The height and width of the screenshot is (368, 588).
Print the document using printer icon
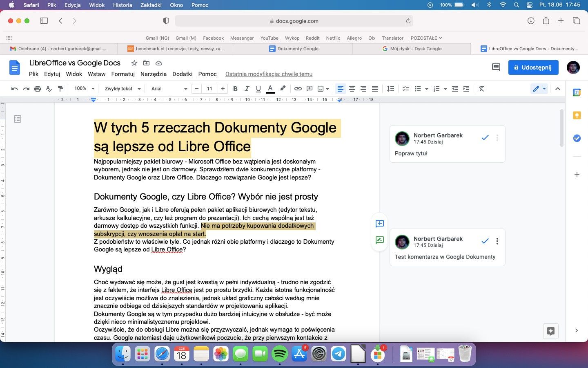[38, 89]
